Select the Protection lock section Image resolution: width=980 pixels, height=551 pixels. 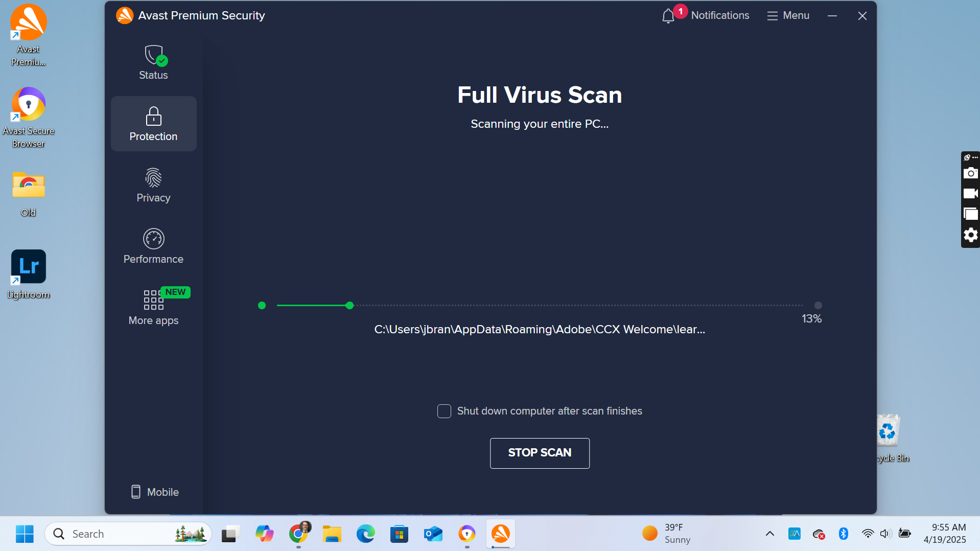tap(153, 124)
